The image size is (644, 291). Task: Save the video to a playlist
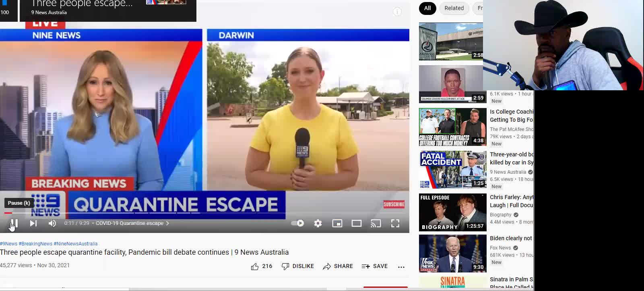coord(375,266)
